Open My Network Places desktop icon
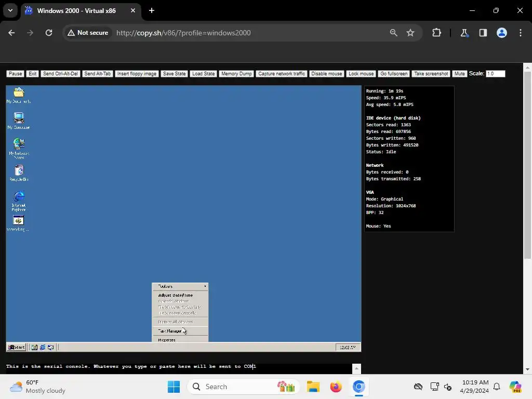Viewport: 532px width, 399px height. 19,148
